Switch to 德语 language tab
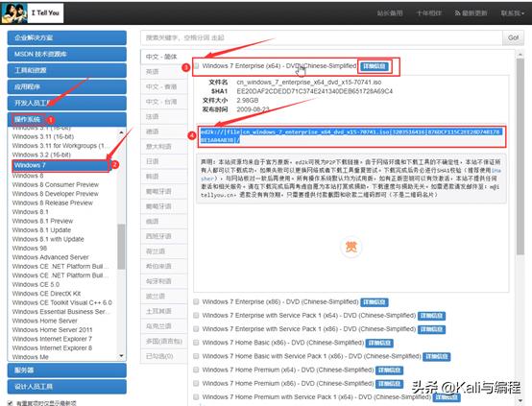This screenshot has height=406, width=532. [x=164, y=131]
